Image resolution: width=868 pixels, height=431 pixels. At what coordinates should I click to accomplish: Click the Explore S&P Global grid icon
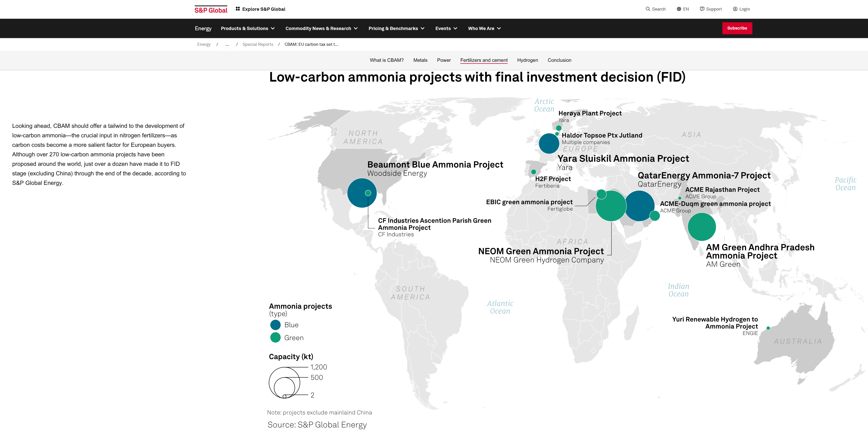tap(238, 9)
